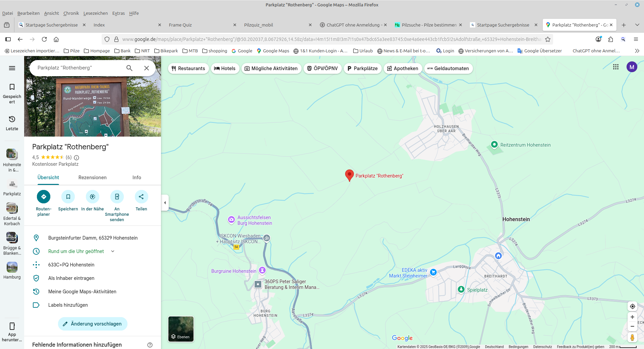Open the Firefox list all tabs dropdown

coord(637,25)
